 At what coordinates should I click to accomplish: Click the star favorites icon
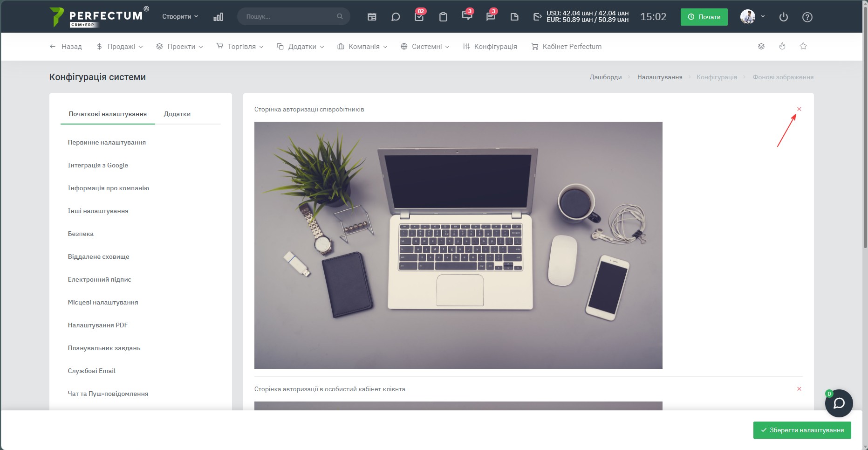[x=803, y=46]
